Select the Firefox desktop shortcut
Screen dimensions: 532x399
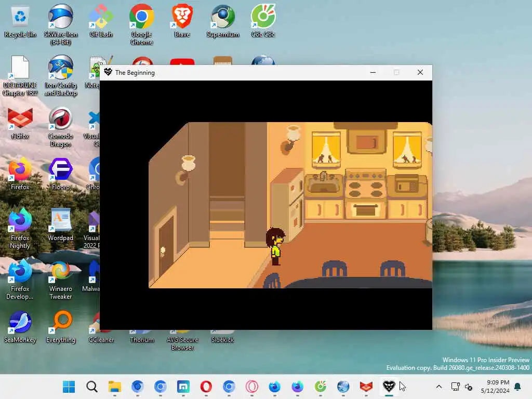tap(20, 175)
